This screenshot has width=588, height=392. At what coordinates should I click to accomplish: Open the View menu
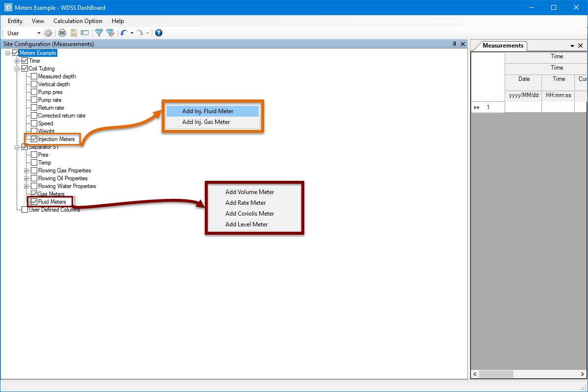(x=38, y=21)
